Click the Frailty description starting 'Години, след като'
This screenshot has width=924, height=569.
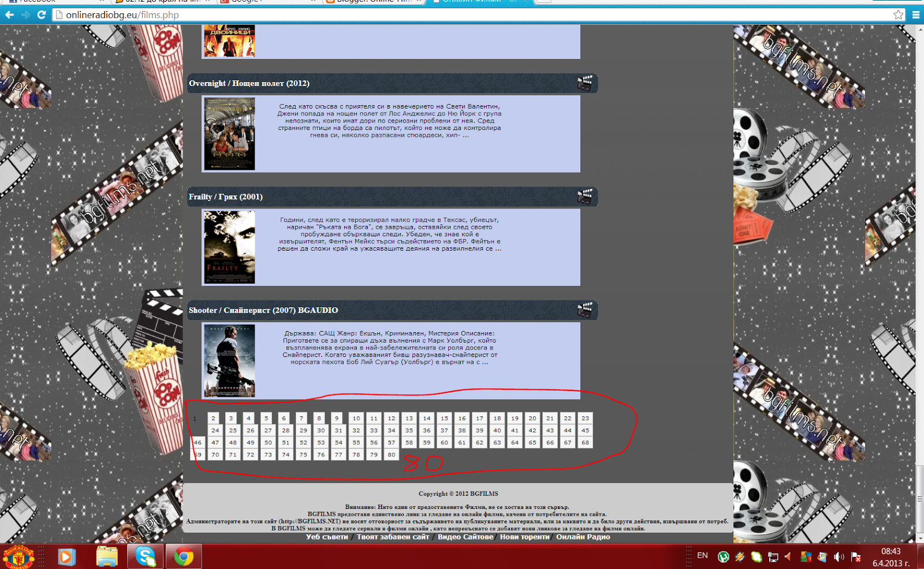(x=389, y=234)
